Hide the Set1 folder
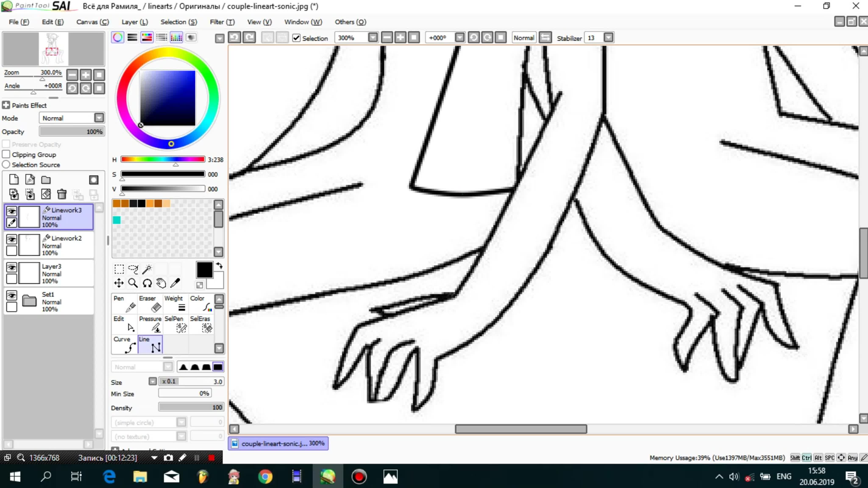Image resolution: width=868 pixels, height=488 pixels. (12, 295)
